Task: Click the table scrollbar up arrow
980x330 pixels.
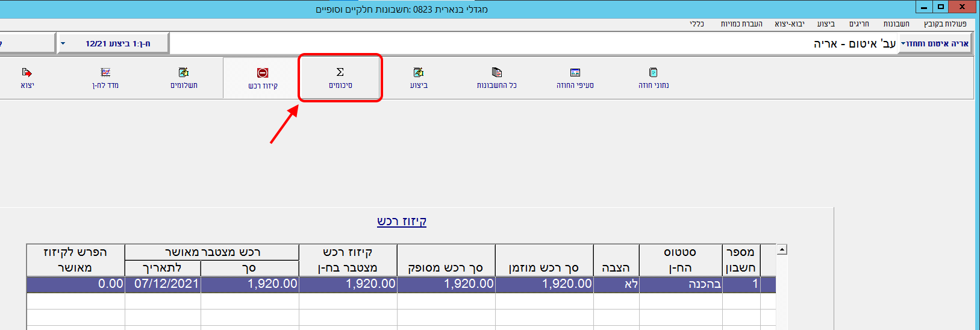Action: click(781, 249)
